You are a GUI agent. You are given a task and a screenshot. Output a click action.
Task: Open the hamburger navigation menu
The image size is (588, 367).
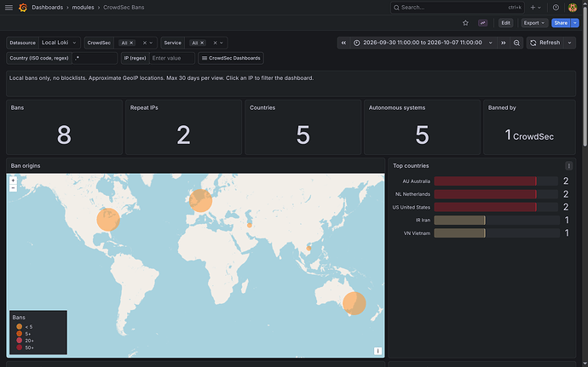[x=9, y=8]
